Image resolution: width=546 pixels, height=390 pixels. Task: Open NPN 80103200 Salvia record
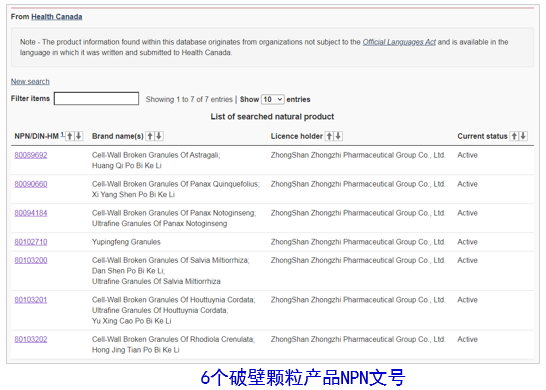(31, 260)
